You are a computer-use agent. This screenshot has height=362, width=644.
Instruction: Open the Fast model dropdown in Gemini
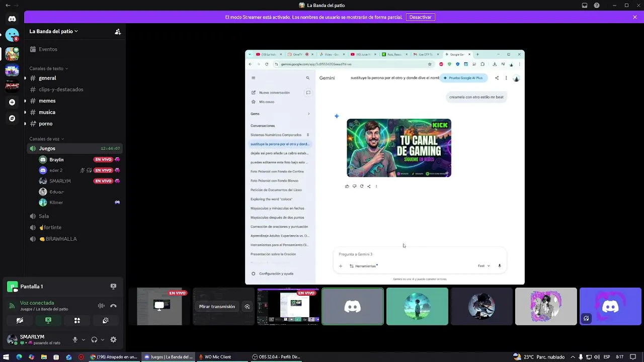click(x=484, y=266)
